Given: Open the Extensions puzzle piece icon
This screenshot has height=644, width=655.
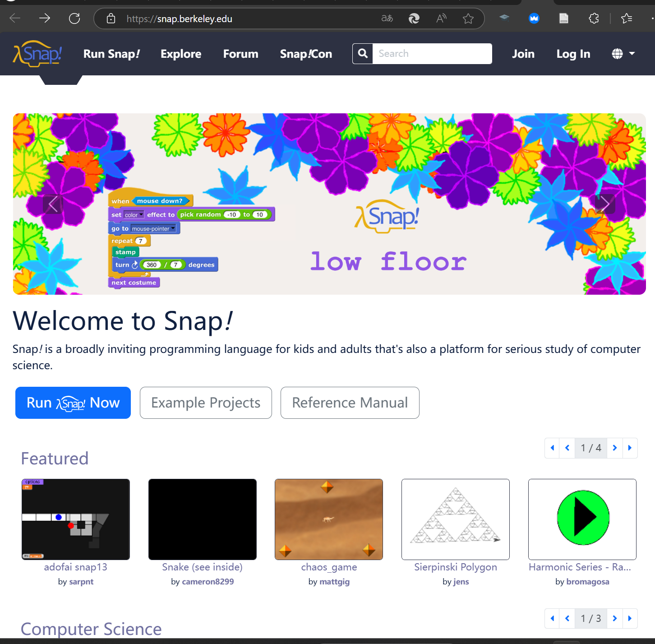Looking at the screenshot, I should click(x=594, y=19).
